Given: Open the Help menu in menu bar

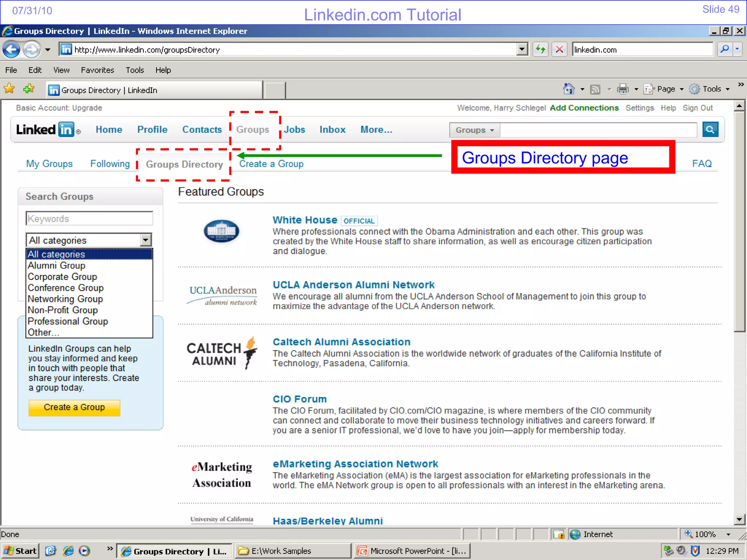Looking at the screenshot, I should tap(163, 70).
